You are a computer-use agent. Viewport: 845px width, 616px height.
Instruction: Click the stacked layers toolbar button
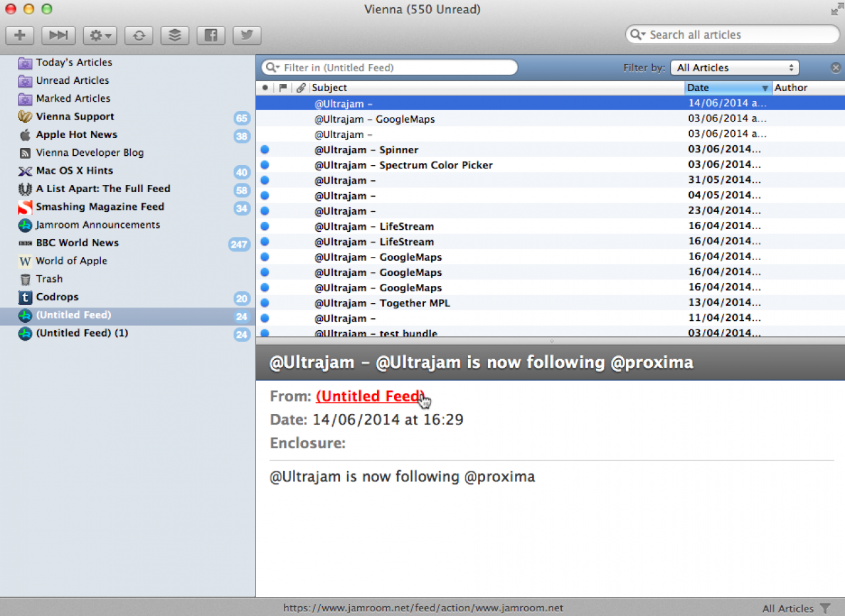174,35
